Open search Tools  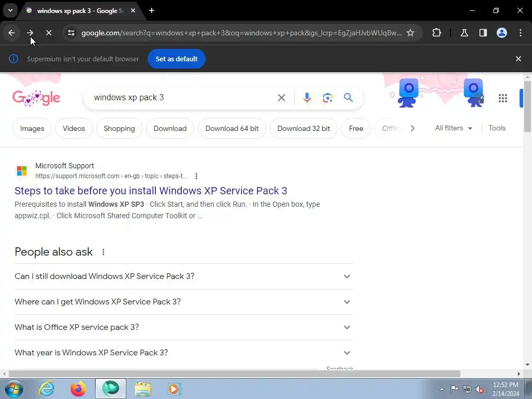click(x=497, y=128)
